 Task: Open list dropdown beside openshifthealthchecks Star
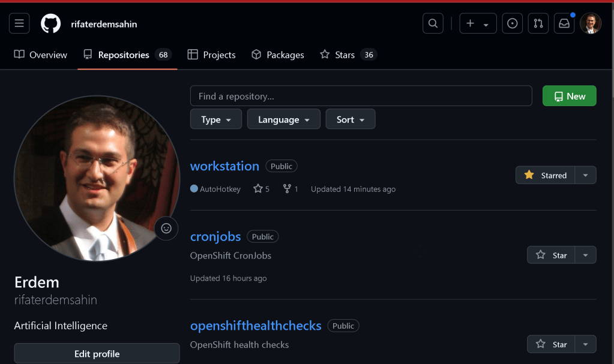pyautogui.click(x=585, y=344)
